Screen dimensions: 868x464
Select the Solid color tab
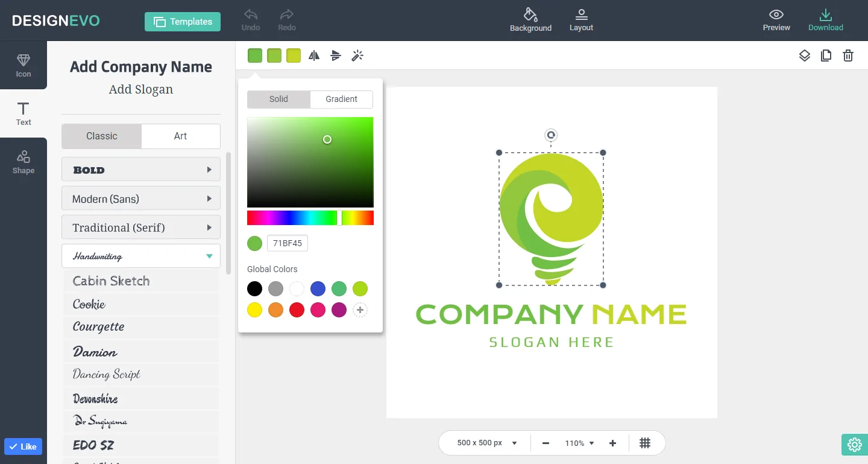pyautogui.click(x=279, y=99)
